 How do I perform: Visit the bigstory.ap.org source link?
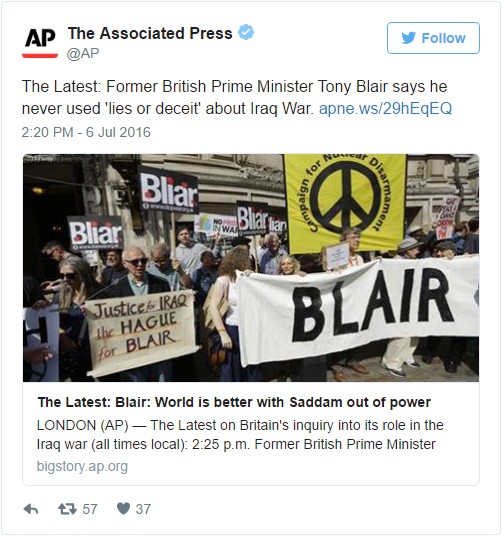pyautogui.click(x=82, y=466)
